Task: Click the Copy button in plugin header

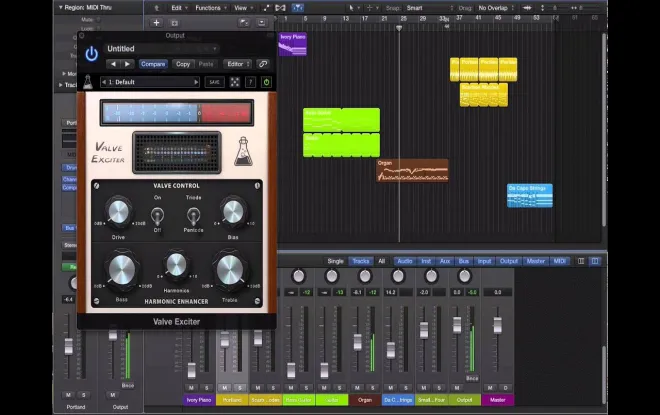Action: pyautogui.click(x=183, y=64)
